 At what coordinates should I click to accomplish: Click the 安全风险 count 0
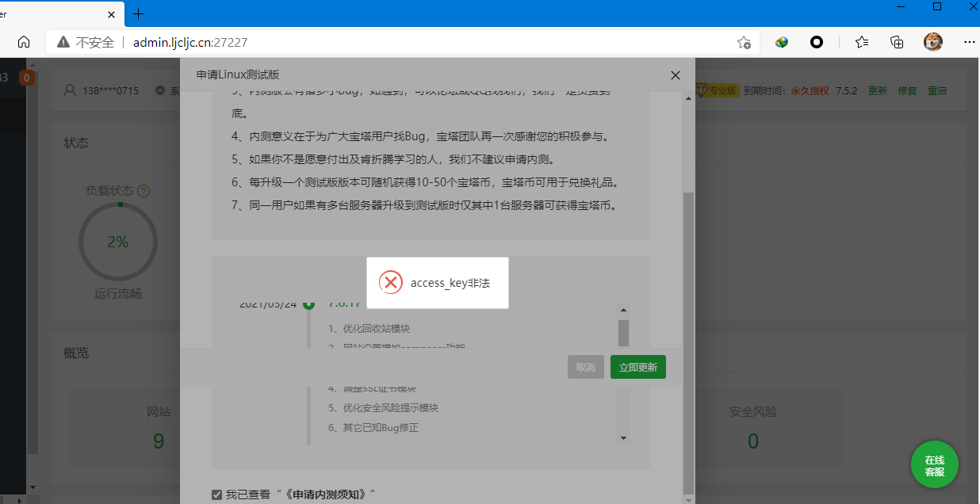[x=753, y=441]
